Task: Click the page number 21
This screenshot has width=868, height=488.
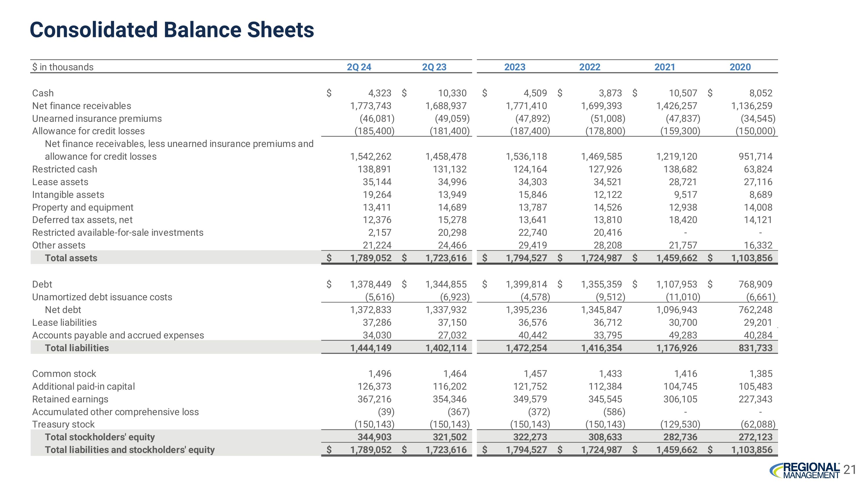Action: (x=849, y=469)
